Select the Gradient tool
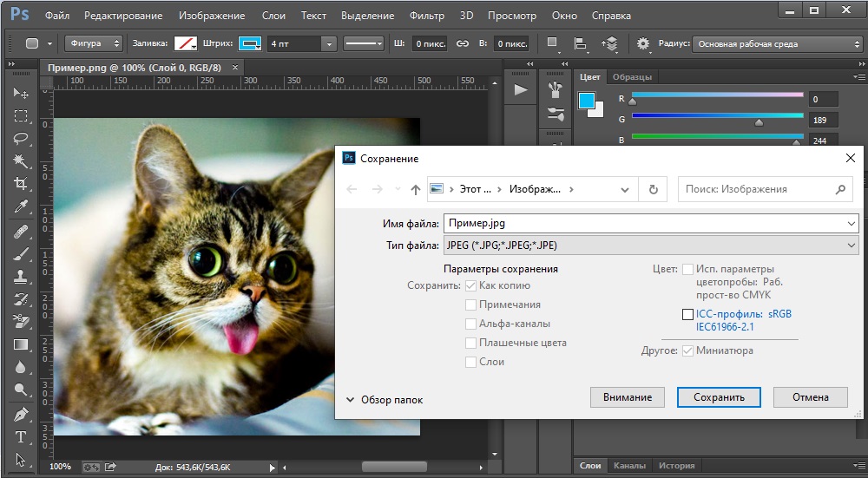This screenshot has height=478, width=868. (21, 344)
